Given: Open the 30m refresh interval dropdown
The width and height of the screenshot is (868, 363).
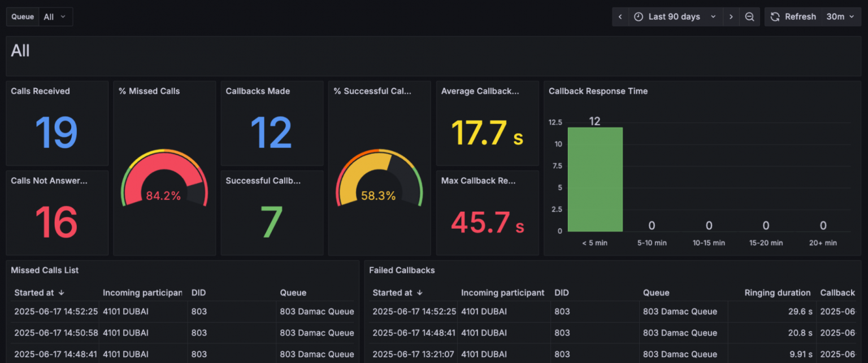Looking at the screenshot, I should pos(840,17).
